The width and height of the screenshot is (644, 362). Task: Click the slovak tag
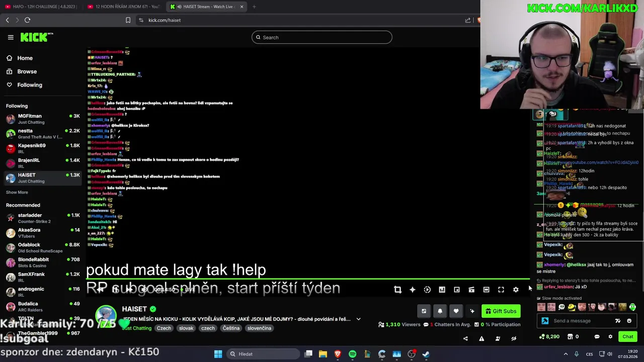tap(186, 328)
